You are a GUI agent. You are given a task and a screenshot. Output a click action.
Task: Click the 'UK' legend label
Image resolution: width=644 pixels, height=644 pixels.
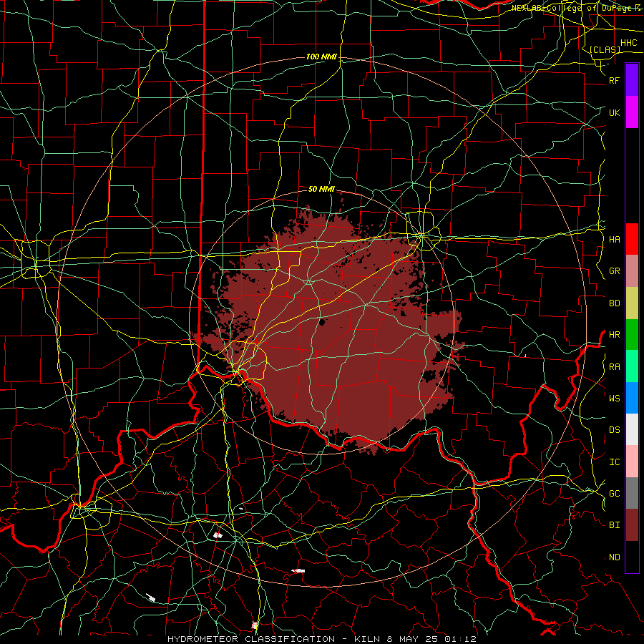[614, 112]
